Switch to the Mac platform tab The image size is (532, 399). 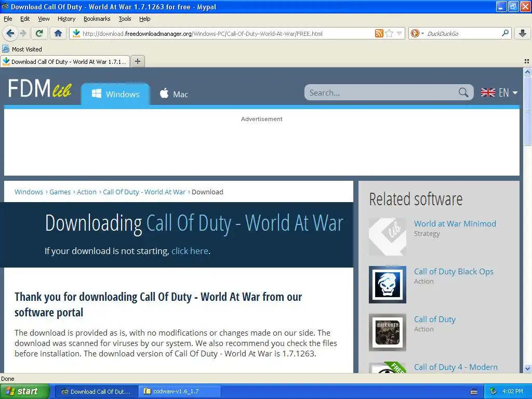click(x=174, y=94)
